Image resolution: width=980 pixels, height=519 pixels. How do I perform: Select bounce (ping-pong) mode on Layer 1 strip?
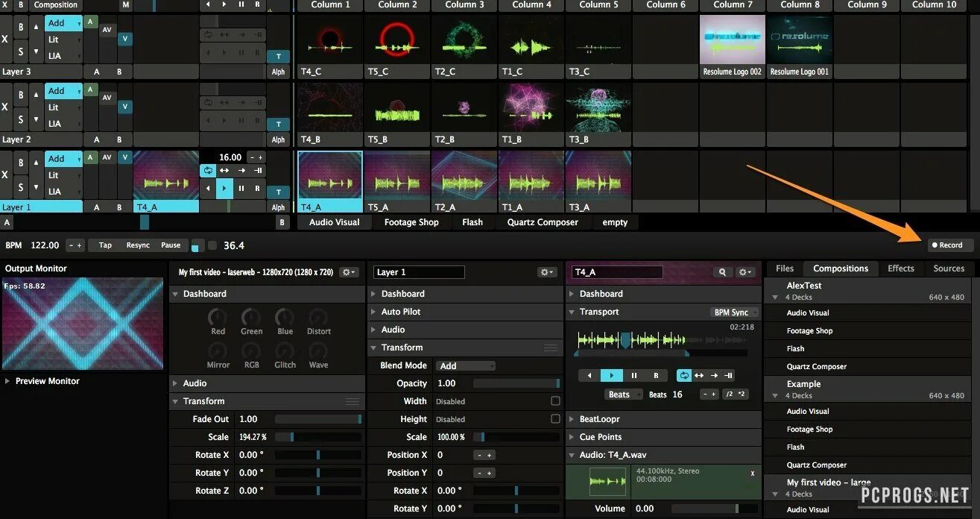(224, 170)
